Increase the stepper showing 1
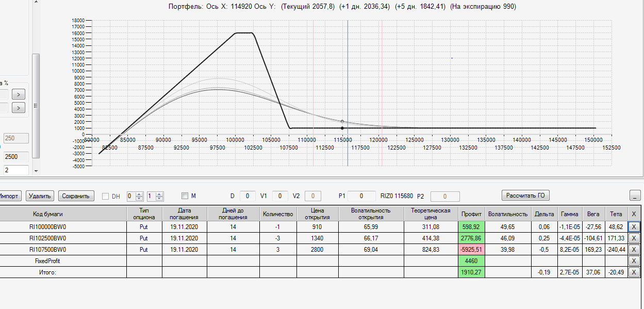This screenshot has height=309, width=644. click(159, 193)
